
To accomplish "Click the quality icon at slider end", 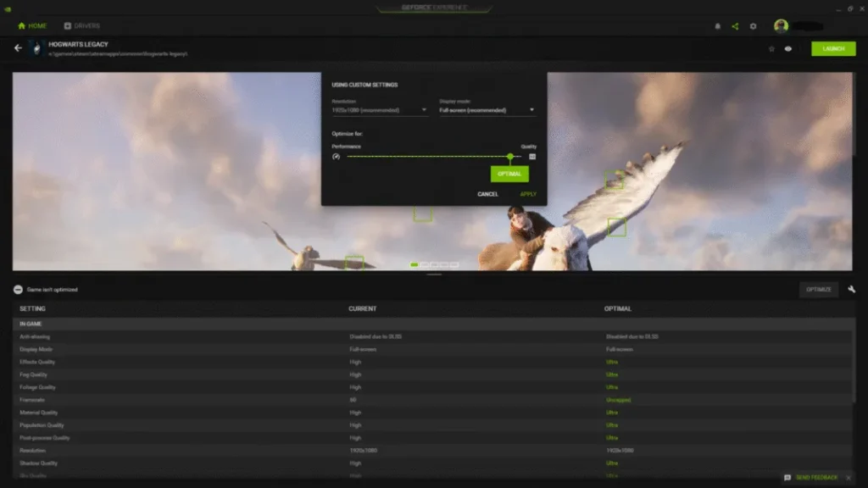I will click(x=532, y=157).
